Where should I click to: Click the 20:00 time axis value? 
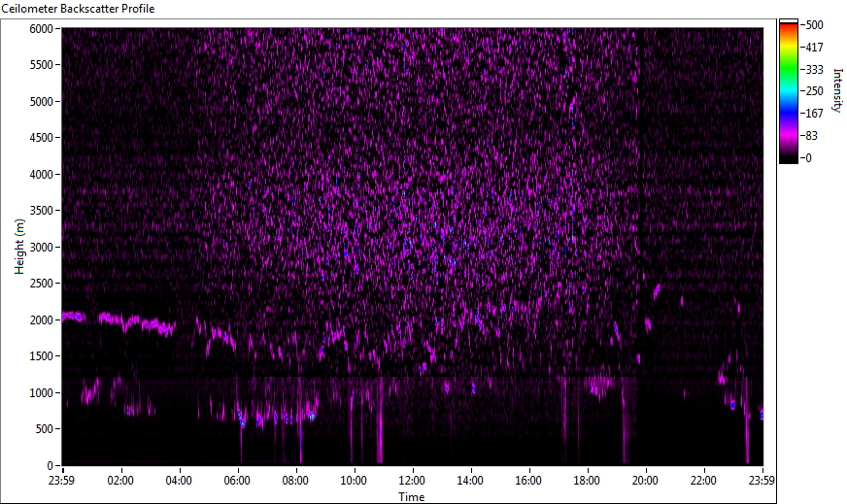click(646, 481)
